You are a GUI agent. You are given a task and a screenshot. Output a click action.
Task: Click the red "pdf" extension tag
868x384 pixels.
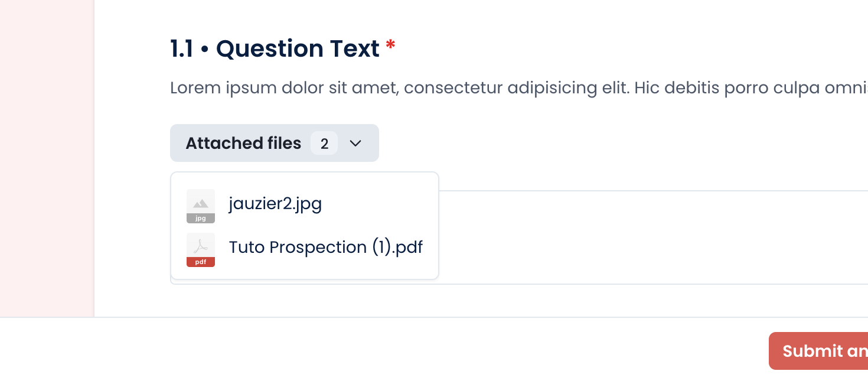point(201,262)
